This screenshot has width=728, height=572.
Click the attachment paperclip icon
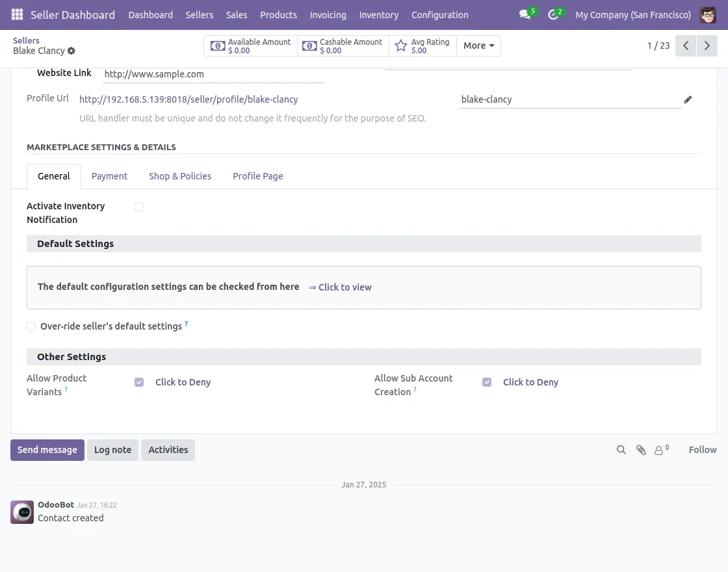[x=641, y=449]
